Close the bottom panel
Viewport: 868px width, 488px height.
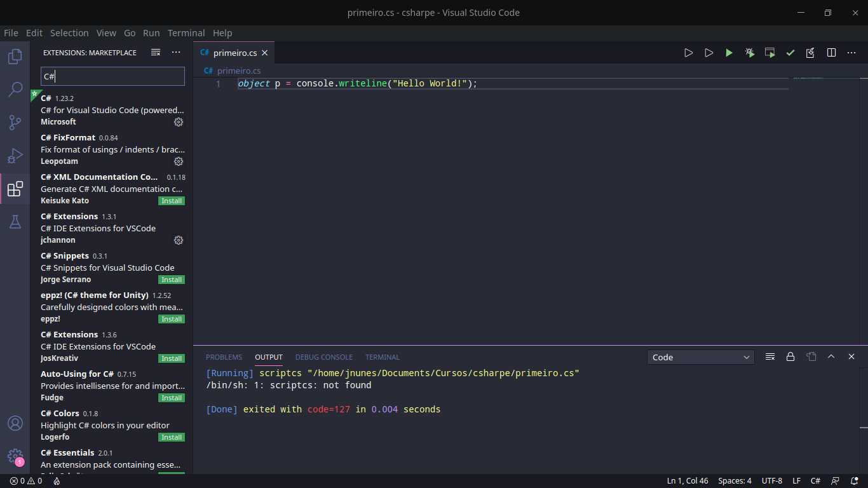851,357
